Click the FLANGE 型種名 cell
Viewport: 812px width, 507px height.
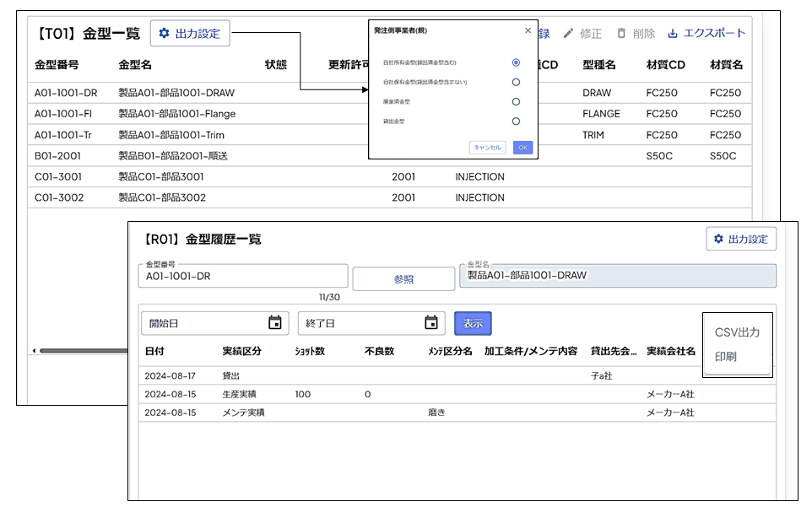point(601,114)
